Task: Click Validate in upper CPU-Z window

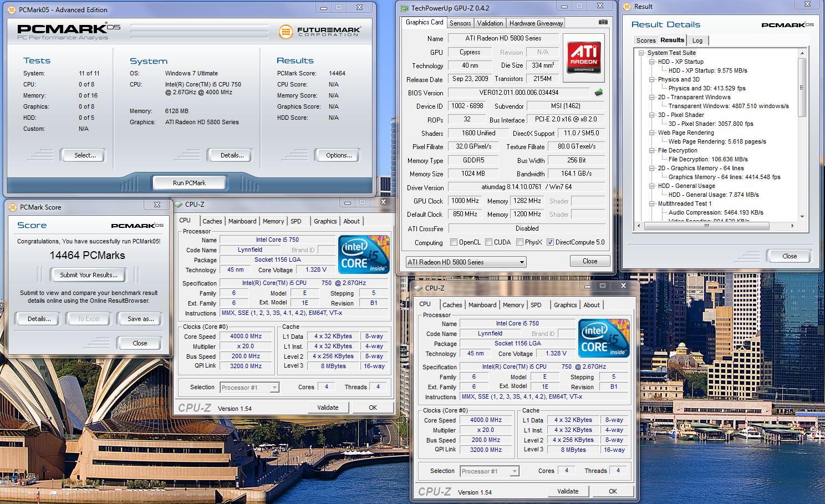Action: pos(328,408)
